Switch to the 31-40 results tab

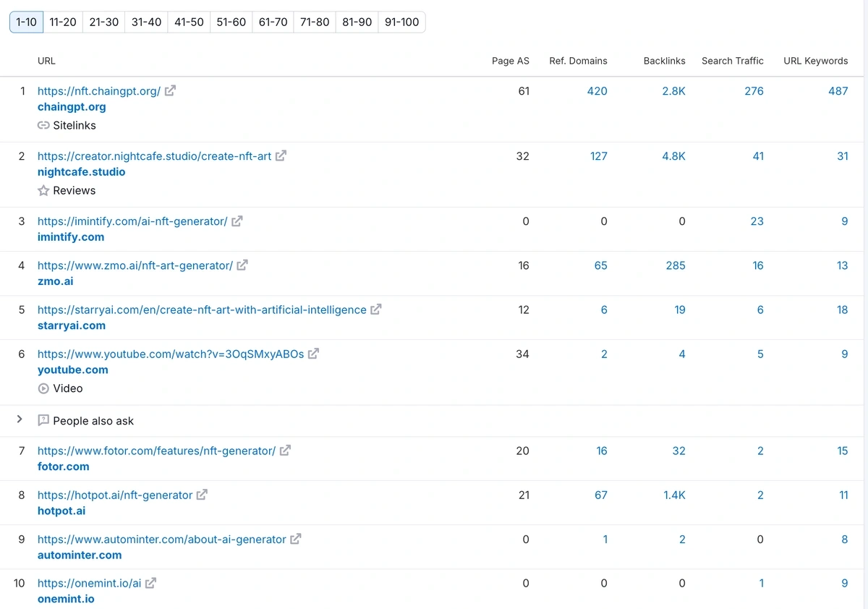[147, 22]
